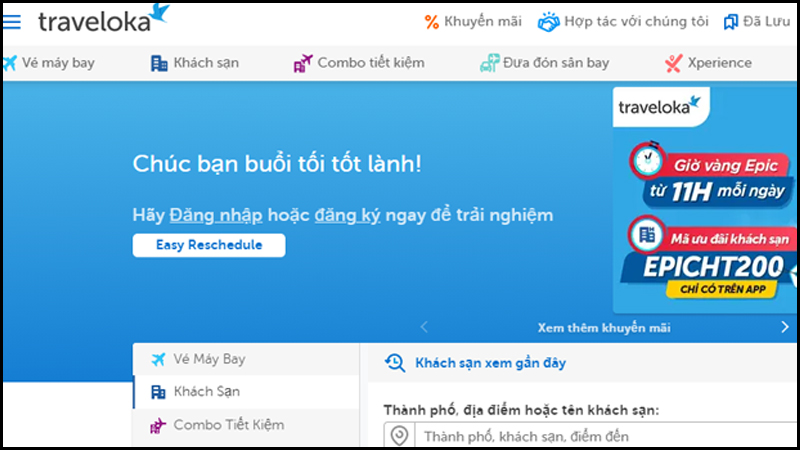Click the location pin icon in search field
This screenshot has width=800, height=450.
pyautogui.click(x=399, y=436)
